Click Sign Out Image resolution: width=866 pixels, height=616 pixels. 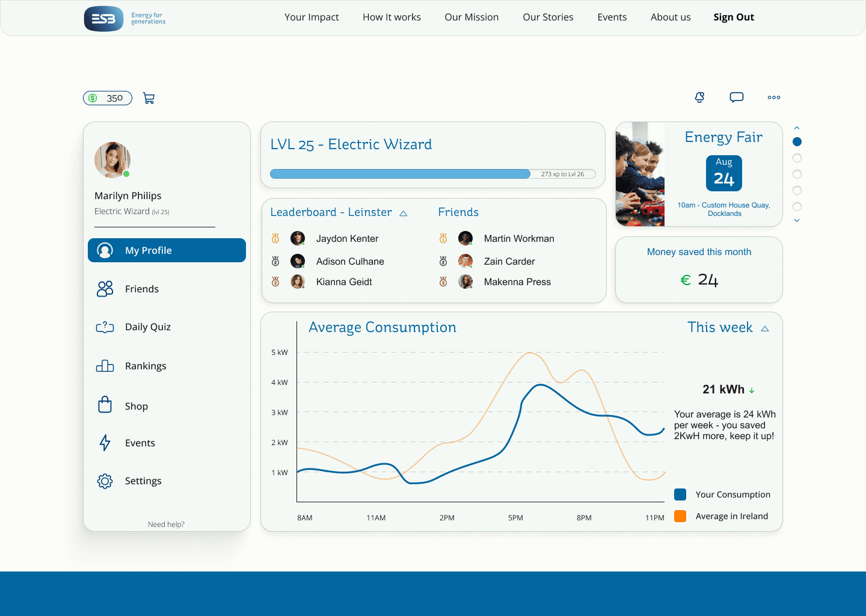[x=734, y=17]
